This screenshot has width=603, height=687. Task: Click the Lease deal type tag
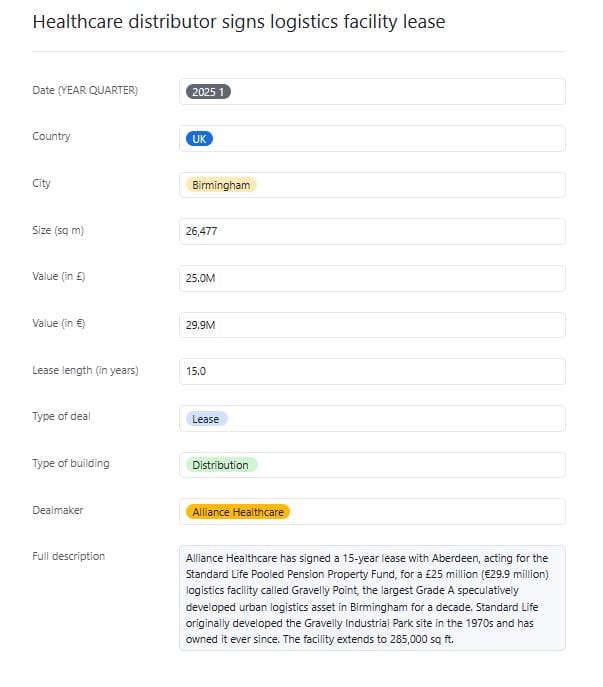click(206, 419)
